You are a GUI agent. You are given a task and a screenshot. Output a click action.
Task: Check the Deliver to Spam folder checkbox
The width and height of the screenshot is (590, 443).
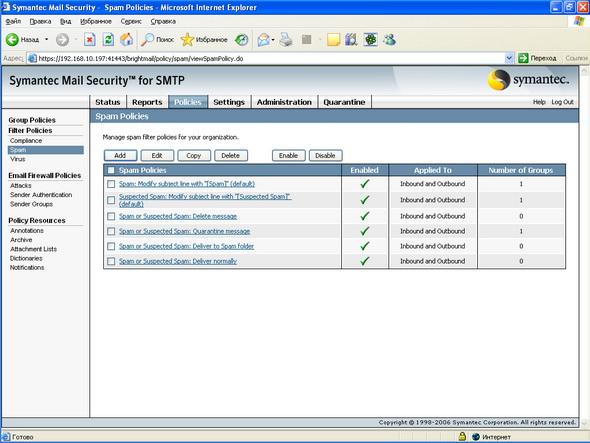coord(111,246)
